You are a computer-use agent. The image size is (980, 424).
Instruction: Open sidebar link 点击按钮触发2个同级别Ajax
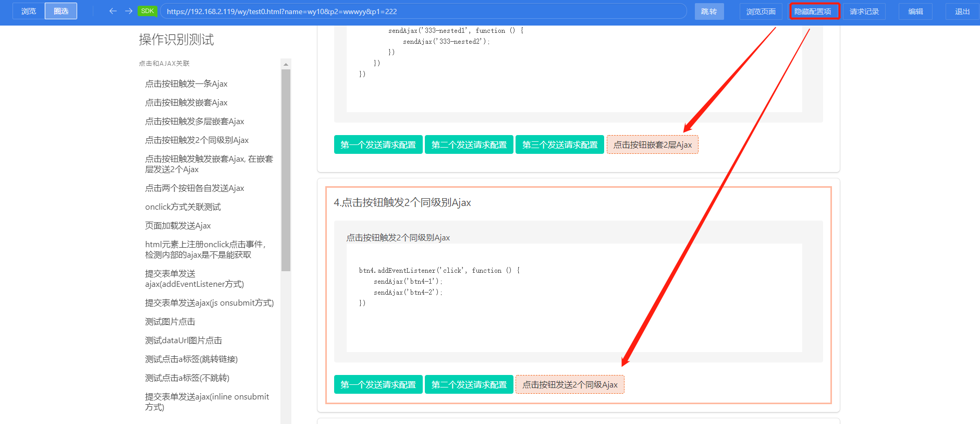pos(197,140)
